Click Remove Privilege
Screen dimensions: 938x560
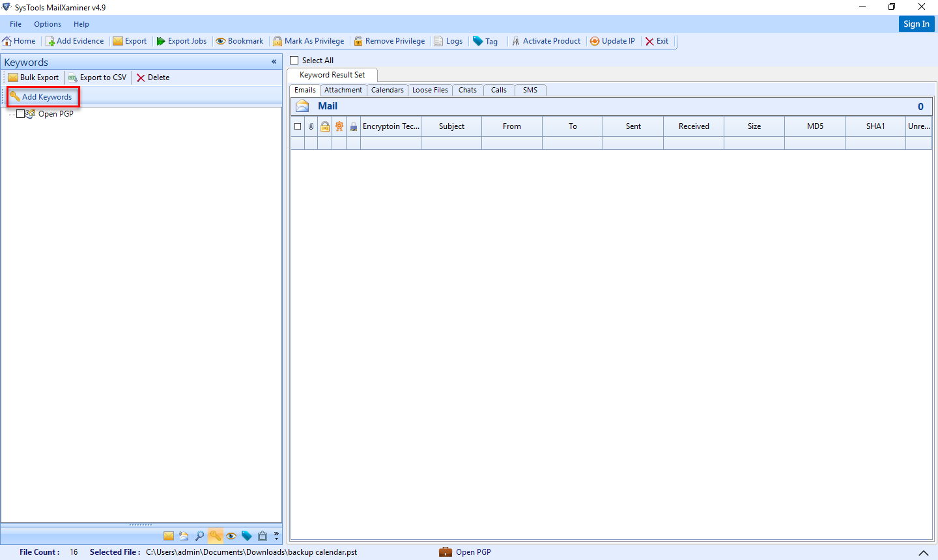(390, 41)
